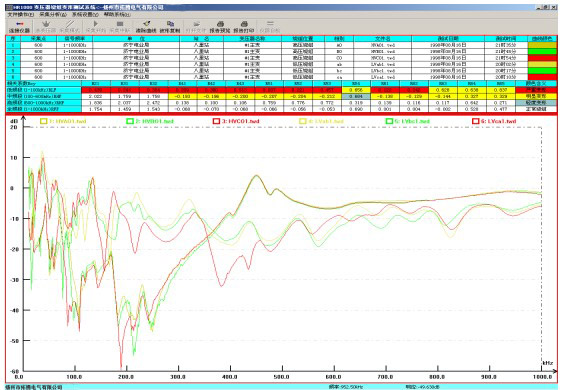Open the 帮助系统 help menu
The image size is (562, 390).
tap(117, 15)
